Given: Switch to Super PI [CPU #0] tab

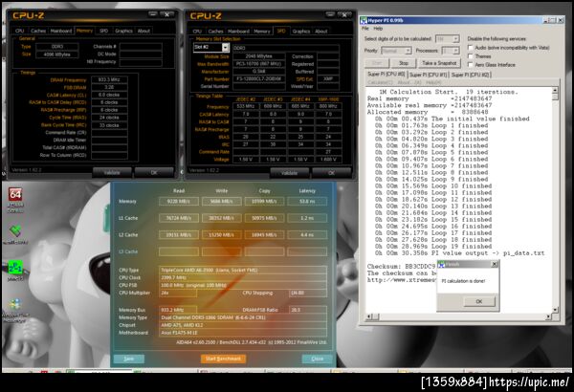Looking at the screenshot, I should pyautogui.click(x=386, y=74).
